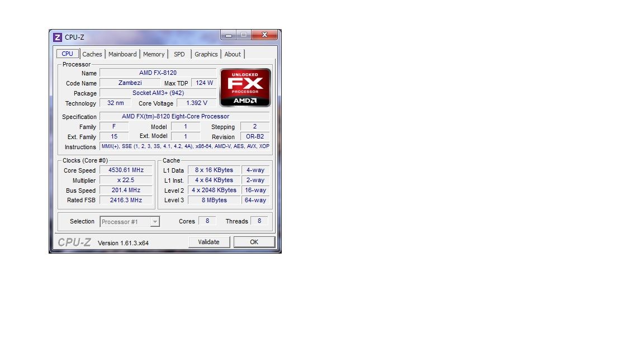Image resolution: width=644 pixels, height=362 pixels.
Task: Click the L1 Inst. 2-way associativity field
Action: (255, 180)
